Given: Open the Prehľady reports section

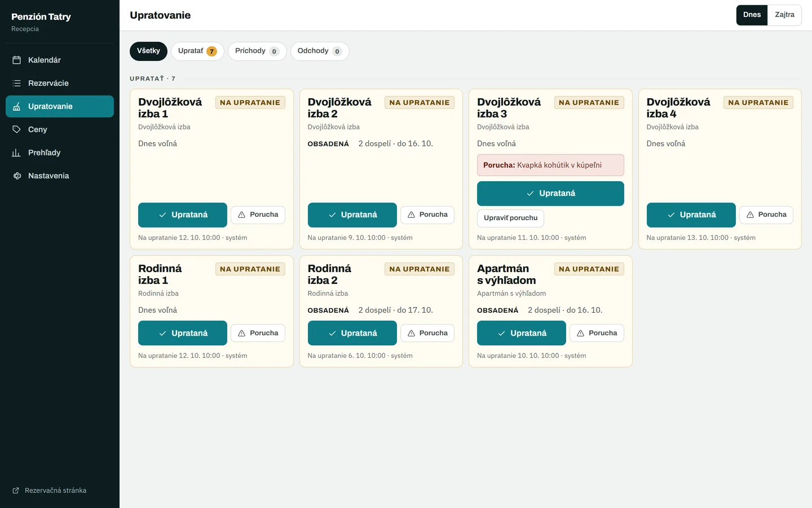Looking at the screenshot, I should tap(60, 152).
